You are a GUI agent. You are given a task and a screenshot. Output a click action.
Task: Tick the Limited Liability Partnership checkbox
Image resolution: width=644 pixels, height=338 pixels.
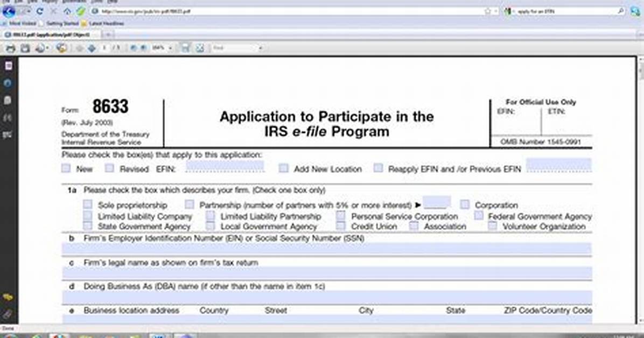pyautogui.click(x=211, y=216)
